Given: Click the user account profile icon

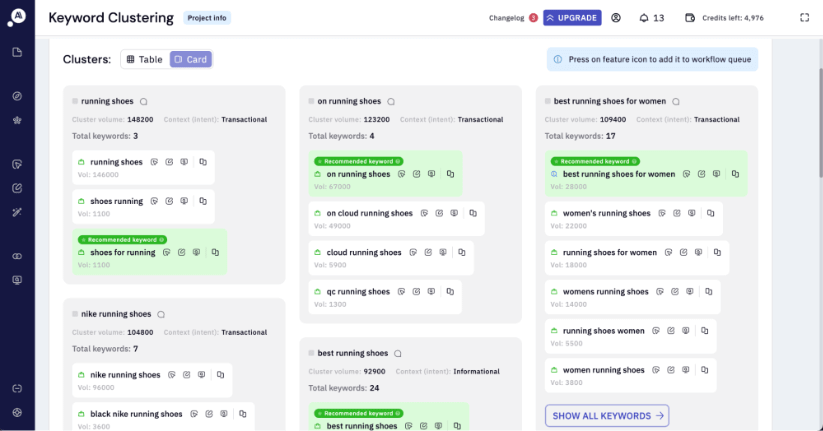Looking at the screenshot, I should (616, 18).
